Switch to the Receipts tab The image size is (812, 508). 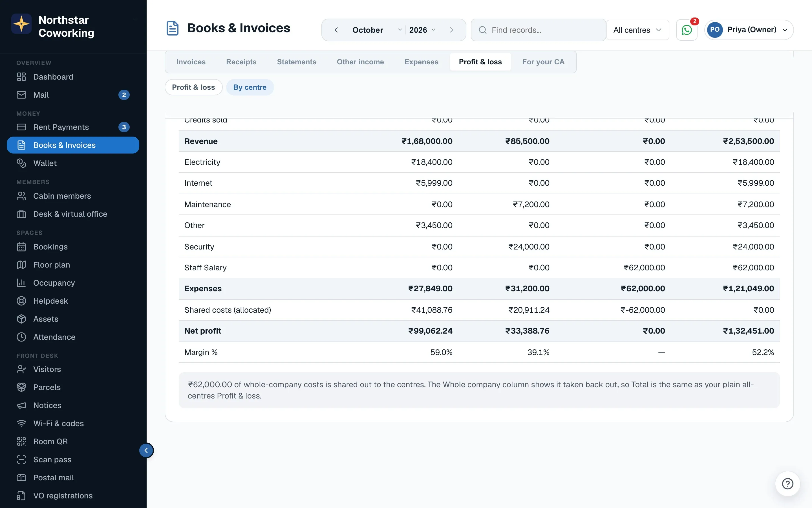pos(241,62)
